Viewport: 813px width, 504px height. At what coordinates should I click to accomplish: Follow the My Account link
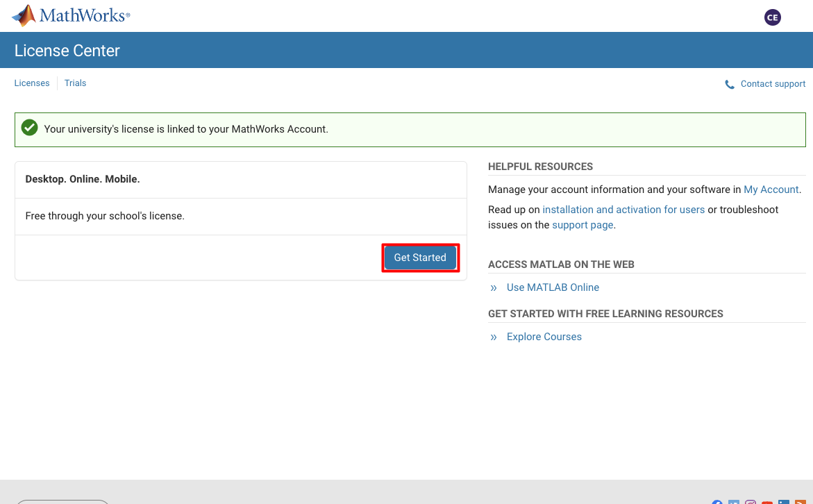[x=771, y=190]
